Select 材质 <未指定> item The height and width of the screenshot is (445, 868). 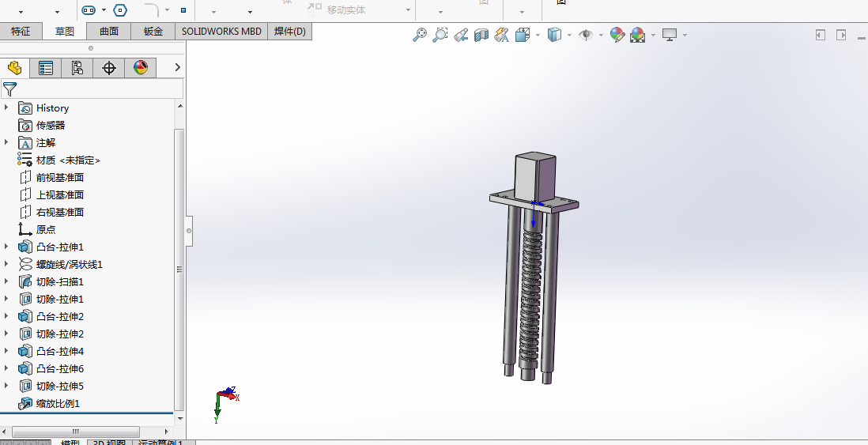pyautogui.click(x=68, y=160)
